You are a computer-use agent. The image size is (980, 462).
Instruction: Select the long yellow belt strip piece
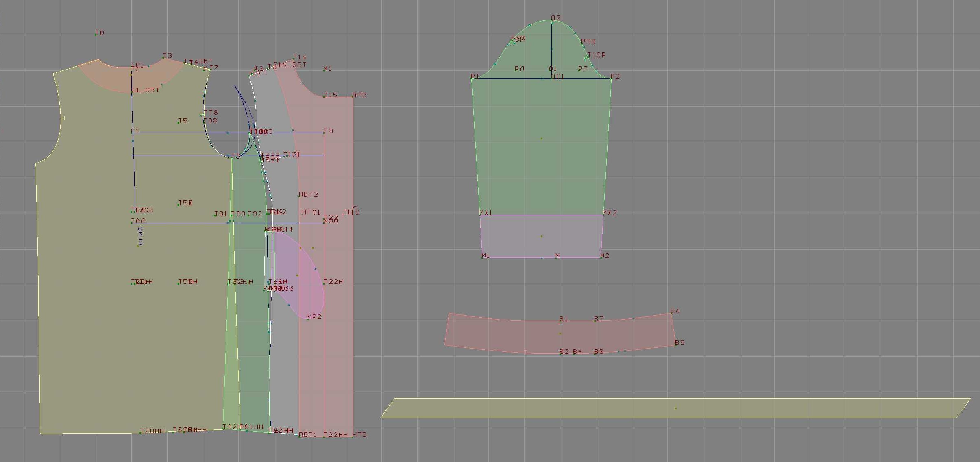click(x=610, y=408)
